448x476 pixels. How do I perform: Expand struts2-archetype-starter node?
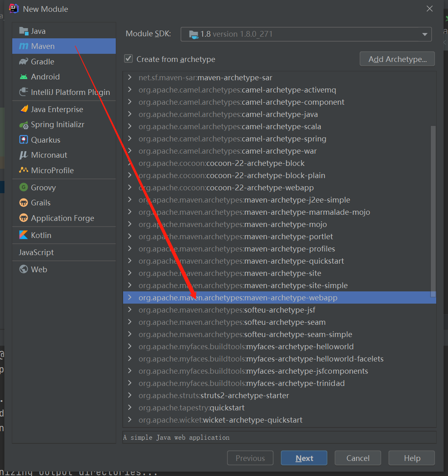coord(130,395)
